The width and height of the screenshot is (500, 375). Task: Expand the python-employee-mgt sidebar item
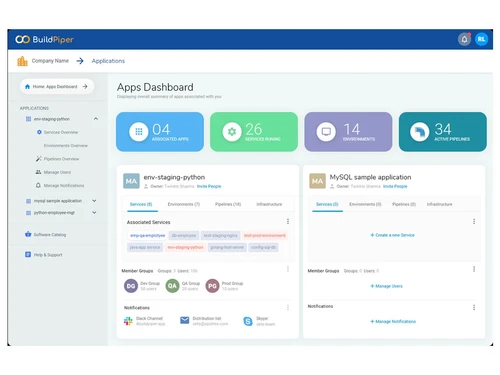(94, 212)
